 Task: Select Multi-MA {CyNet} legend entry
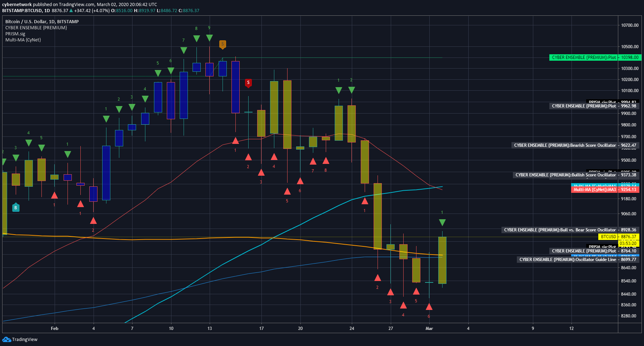[23, 40]
